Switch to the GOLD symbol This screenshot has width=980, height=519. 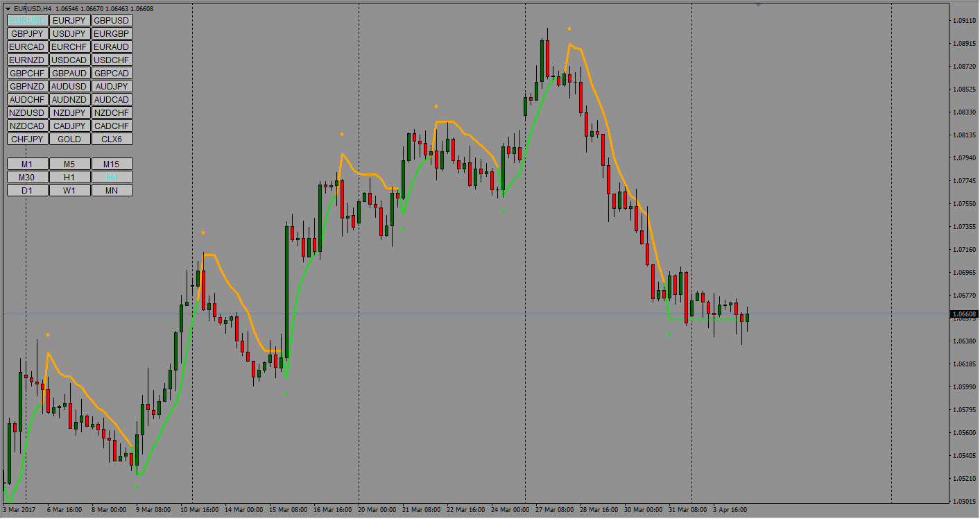pos(69,139)
